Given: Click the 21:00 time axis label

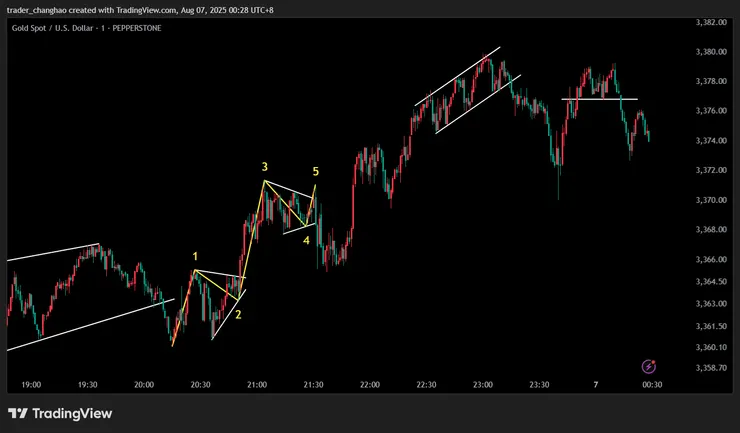Looking at the screenshot, I should (257, 385).
